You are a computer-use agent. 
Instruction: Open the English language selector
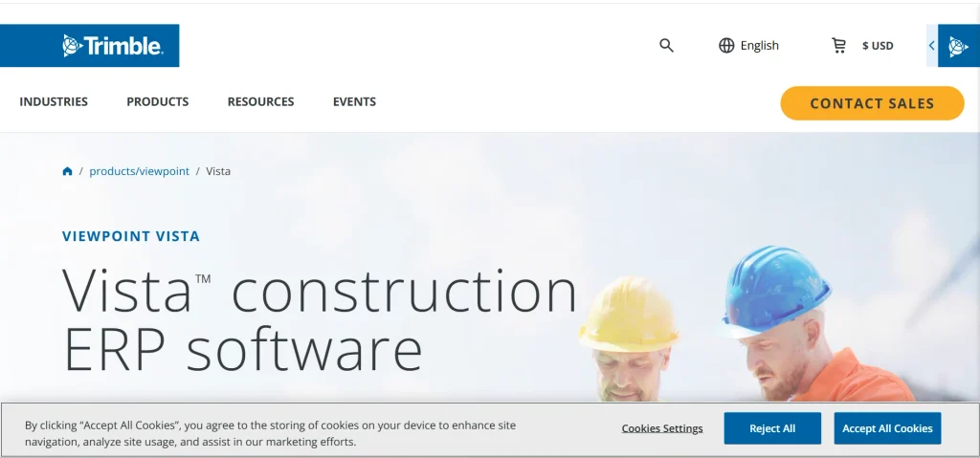click(759, 46)
